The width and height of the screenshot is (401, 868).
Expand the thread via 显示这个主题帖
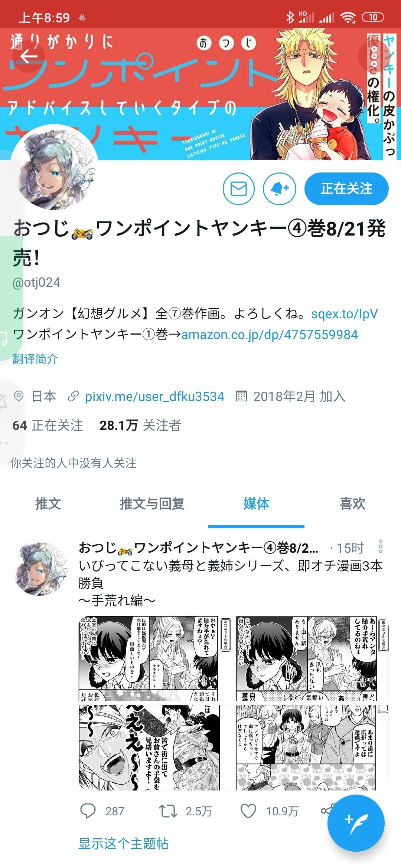coord(123,844)
